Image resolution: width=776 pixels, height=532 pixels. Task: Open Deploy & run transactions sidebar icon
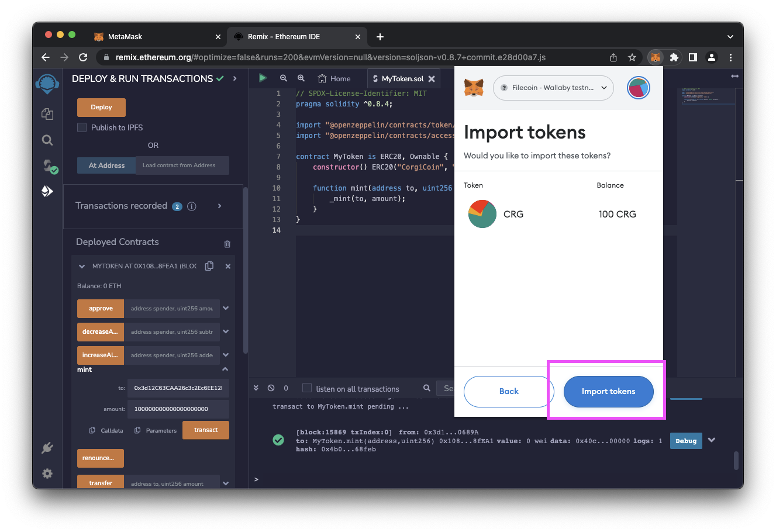(x=47, y=191)
